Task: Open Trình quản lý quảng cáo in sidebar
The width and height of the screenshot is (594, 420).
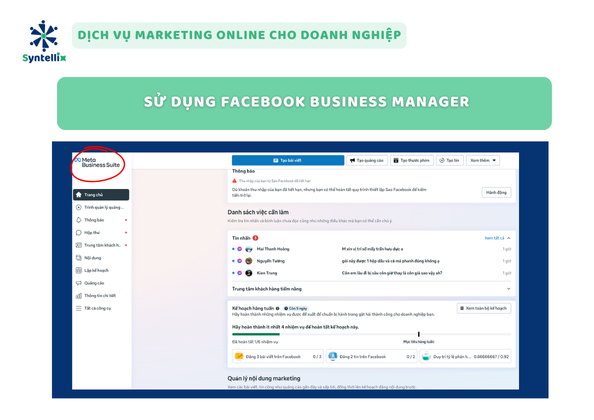Action: (x=101, y=207)
